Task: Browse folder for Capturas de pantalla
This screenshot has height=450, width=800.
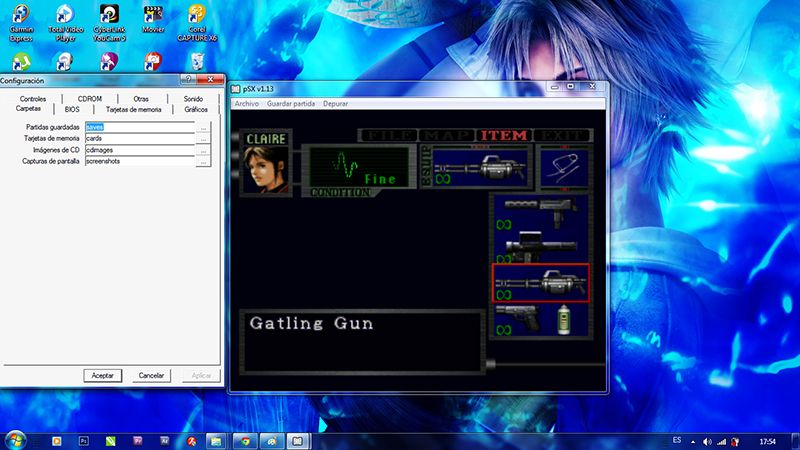Action: (204, 161)
